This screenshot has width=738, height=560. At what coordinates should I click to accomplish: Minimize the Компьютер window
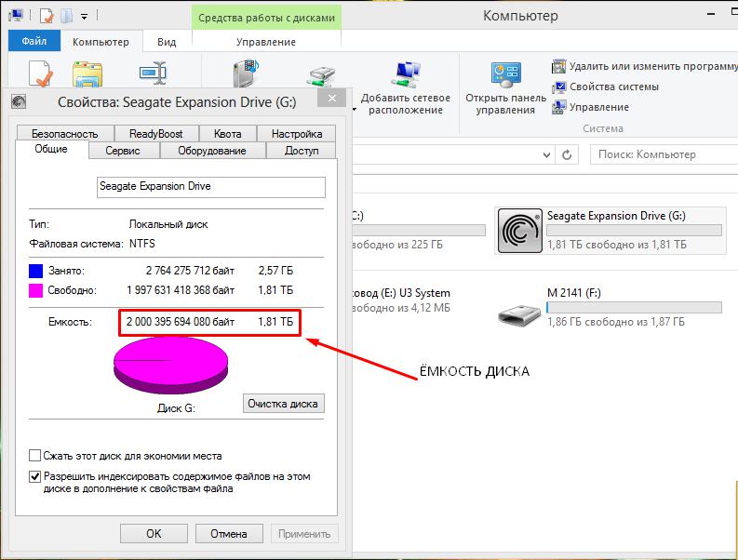711,15
